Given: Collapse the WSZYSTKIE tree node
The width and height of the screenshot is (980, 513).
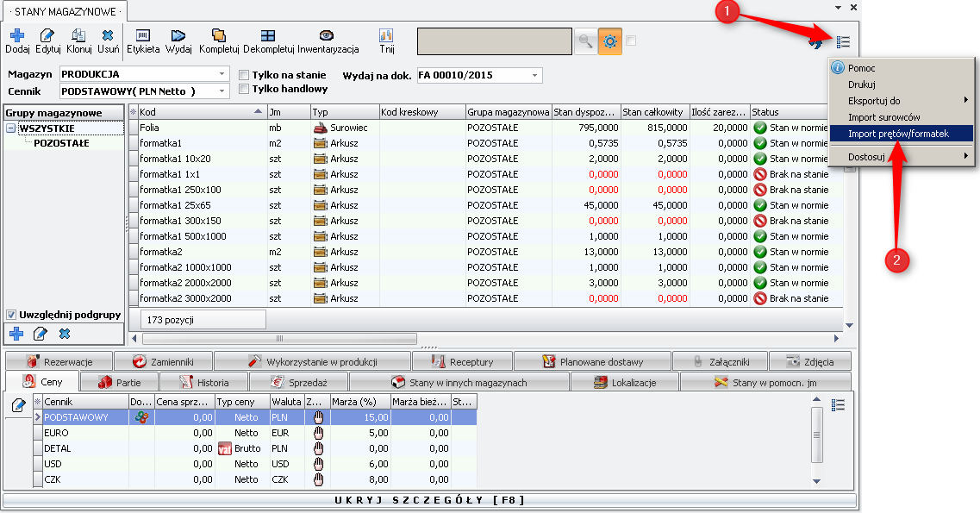Looking at the screenshot, I should coord(10,128).
